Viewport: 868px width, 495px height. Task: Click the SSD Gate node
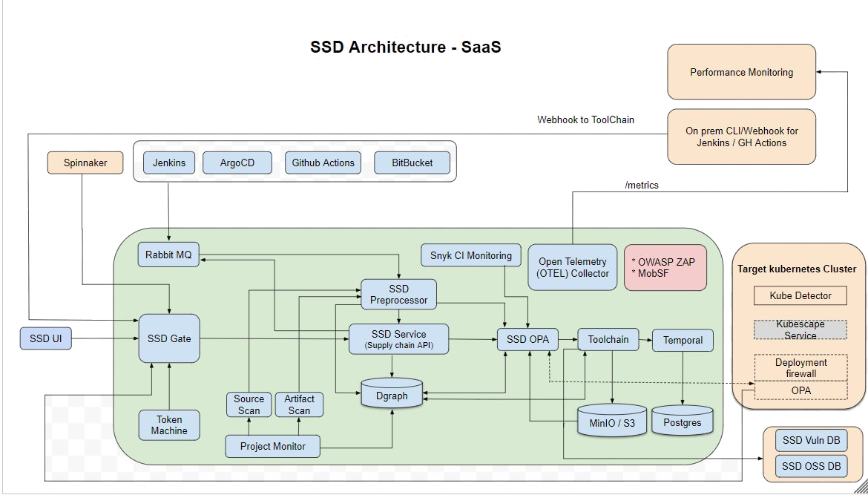[169, 338]
